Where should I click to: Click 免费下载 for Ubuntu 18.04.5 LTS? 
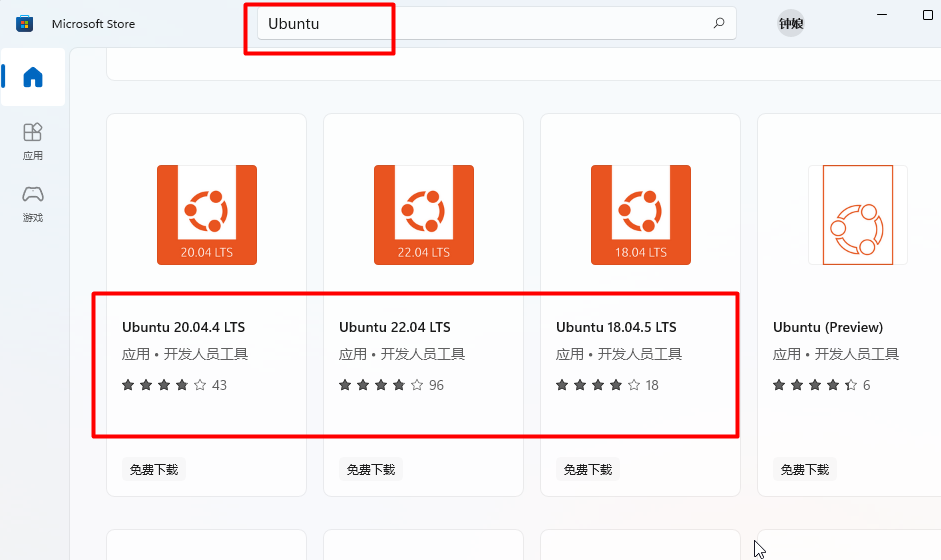tap(588, 469)
